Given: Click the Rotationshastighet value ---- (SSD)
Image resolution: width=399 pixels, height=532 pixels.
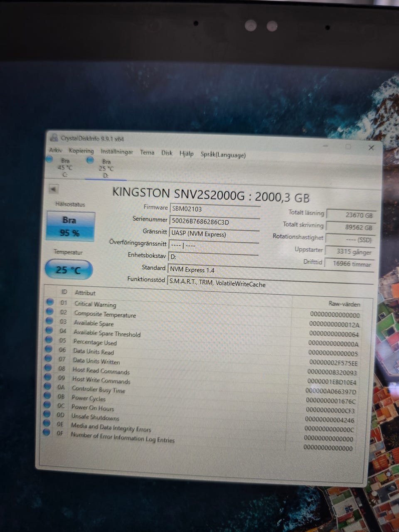Looking at the screenshot, I should [x=350, y=239].
